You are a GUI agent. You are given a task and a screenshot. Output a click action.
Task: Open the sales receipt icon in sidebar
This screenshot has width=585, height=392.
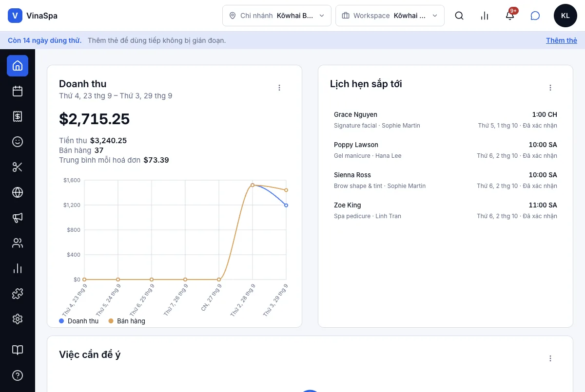18,116
